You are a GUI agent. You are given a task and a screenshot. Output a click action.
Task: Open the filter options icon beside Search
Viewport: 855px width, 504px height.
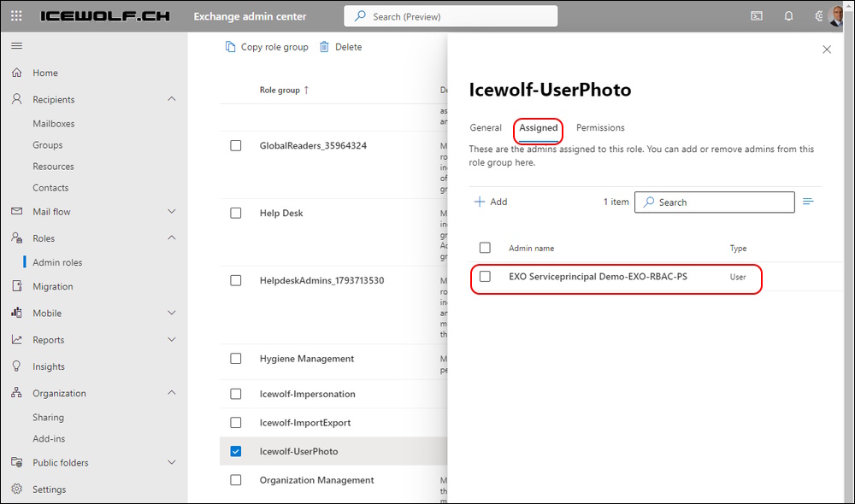[x=808, y=202]
